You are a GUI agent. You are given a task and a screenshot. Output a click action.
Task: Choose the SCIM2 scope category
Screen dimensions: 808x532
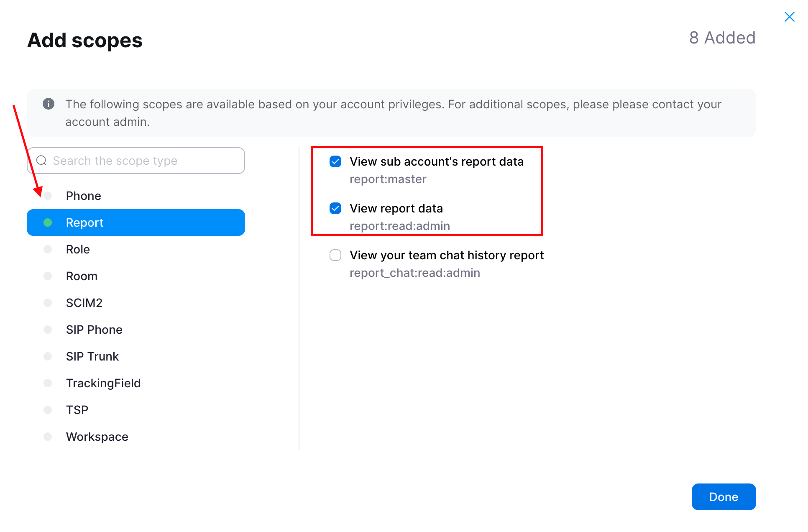coord(136,303)
